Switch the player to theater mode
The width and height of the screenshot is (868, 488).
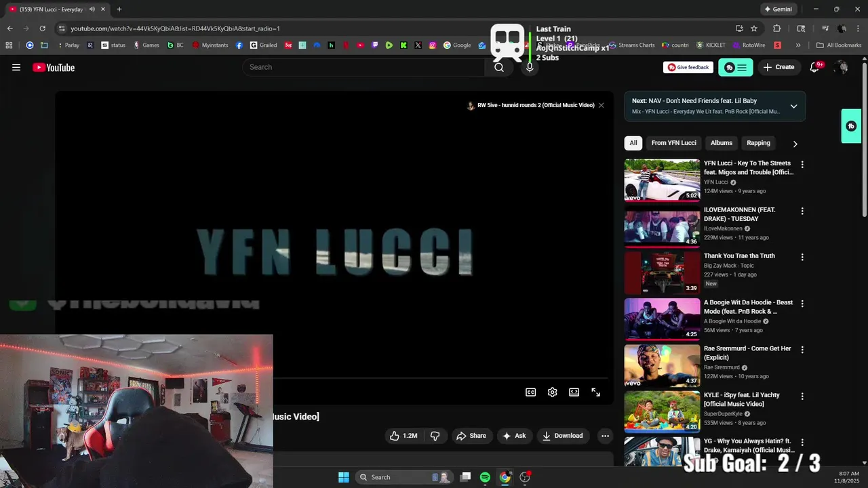574,392
